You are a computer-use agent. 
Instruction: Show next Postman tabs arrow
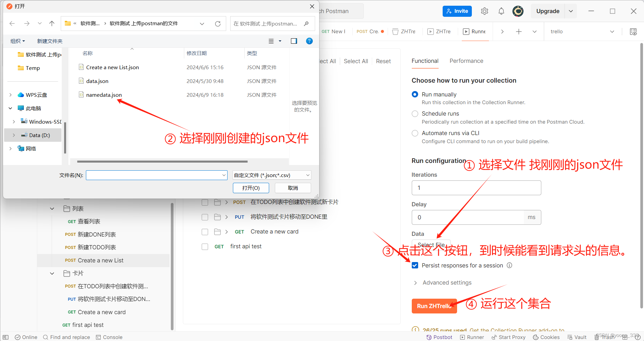click(x=502, y=32)
